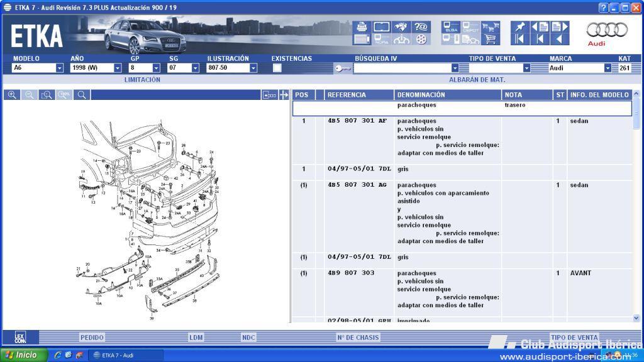The height and width of the screenshot is (362, 644).
Task: Open the ELSA icon
Action: tap(451, 27)
